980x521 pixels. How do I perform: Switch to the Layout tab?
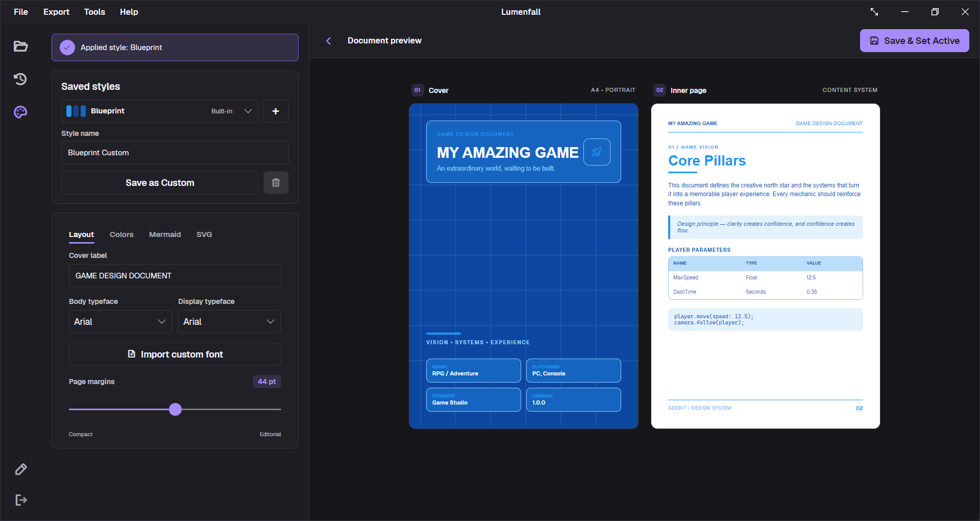tap(82, 235)
